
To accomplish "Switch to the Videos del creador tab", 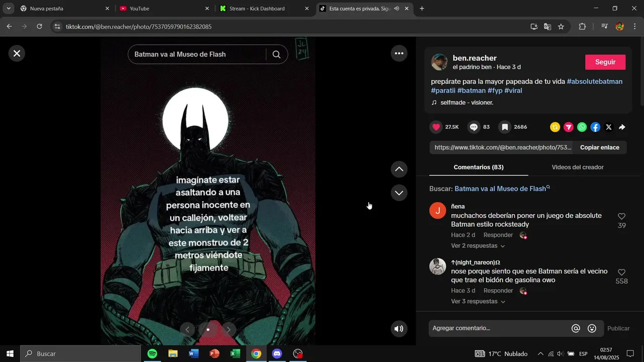I will 578,167.
